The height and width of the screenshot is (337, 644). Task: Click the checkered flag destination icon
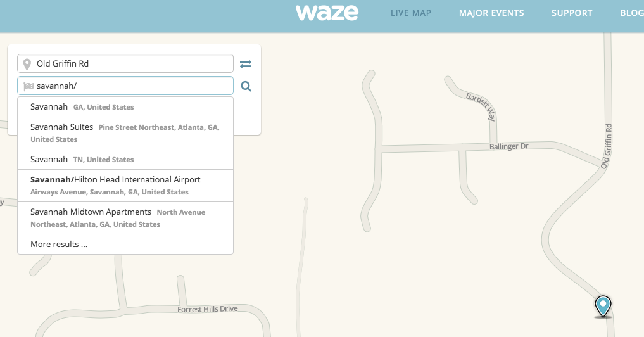click(28, 86)
